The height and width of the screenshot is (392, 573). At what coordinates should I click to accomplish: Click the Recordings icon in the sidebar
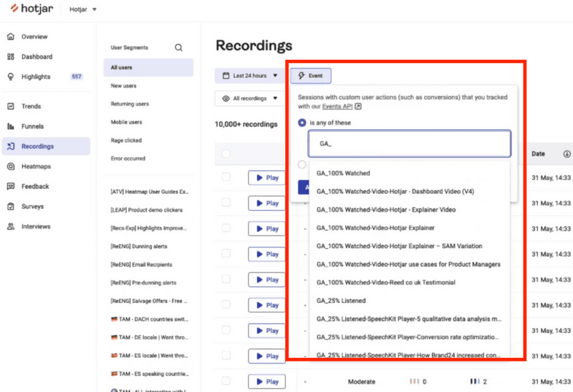coord(10,146)
